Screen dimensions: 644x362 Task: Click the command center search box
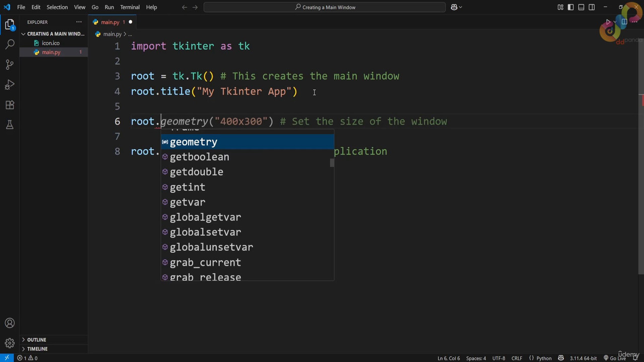pos(325,7)
